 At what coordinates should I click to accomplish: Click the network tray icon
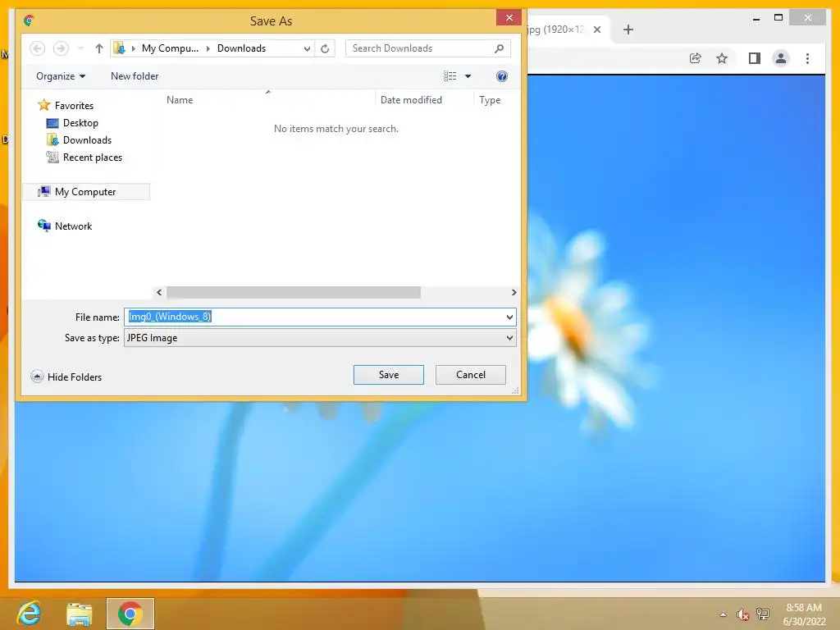[x=763, y=614]
